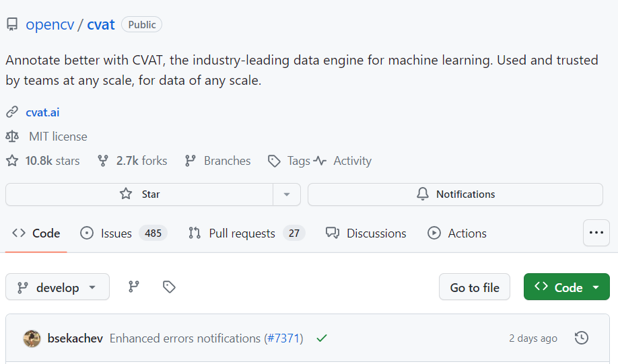Click the repository book icon beside opencv
This screenshot has width=618, height=364.
coord(12,24)
